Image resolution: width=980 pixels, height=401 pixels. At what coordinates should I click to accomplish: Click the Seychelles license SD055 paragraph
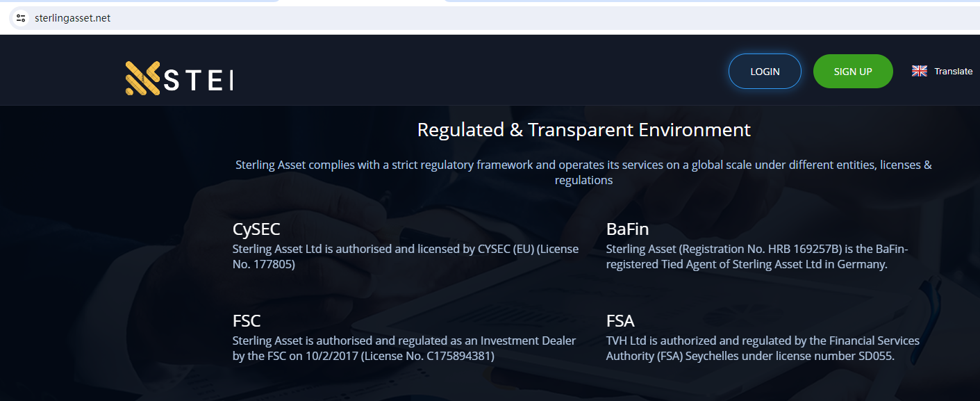[763, 348]
